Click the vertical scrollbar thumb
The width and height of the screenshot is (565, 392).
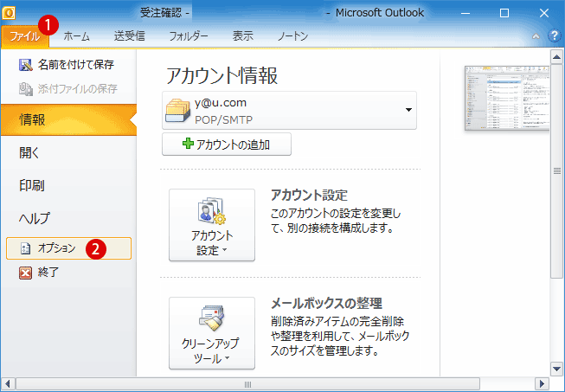[556, 170]
